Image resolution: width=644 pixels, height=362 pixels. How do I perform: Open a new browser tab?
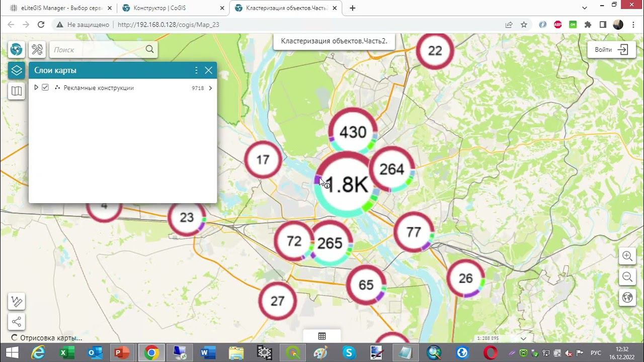[x=353, y=8]
